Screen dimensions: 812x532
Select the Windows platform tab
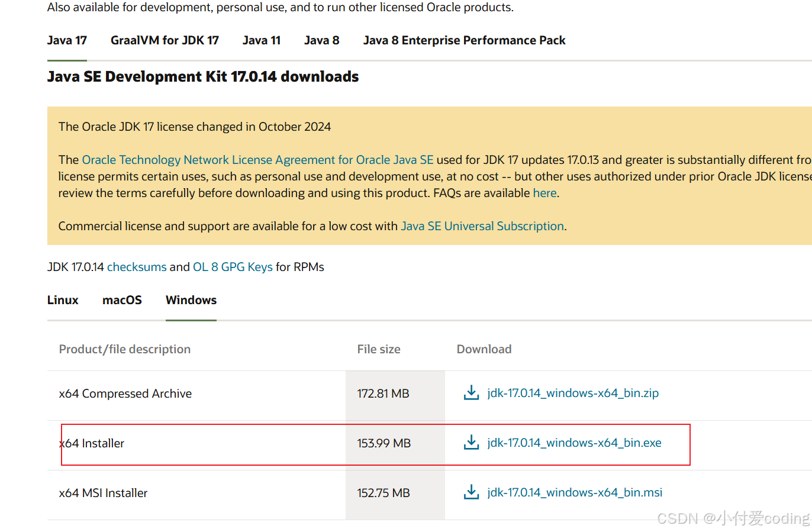(x=191, y=300)
